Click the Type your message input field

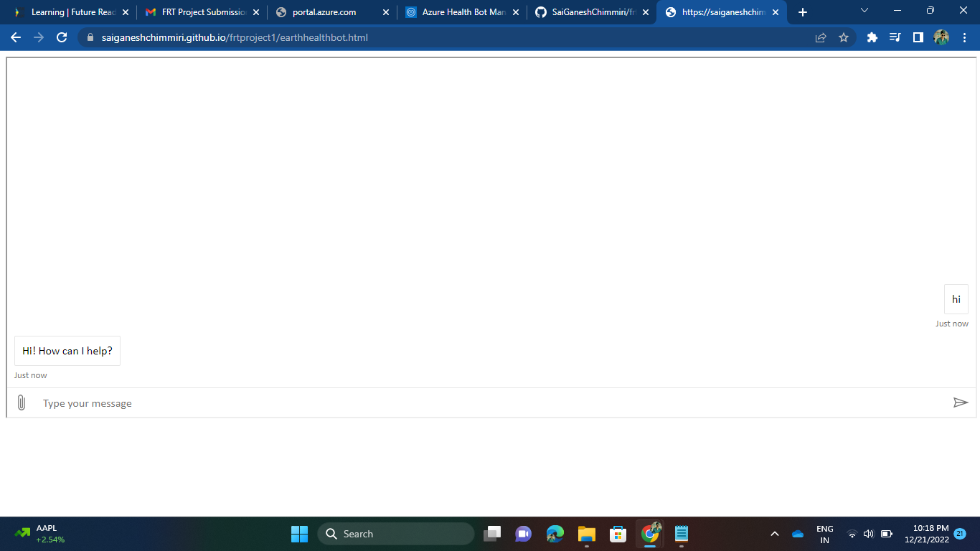pyautogui.click(x=491, y=403)
